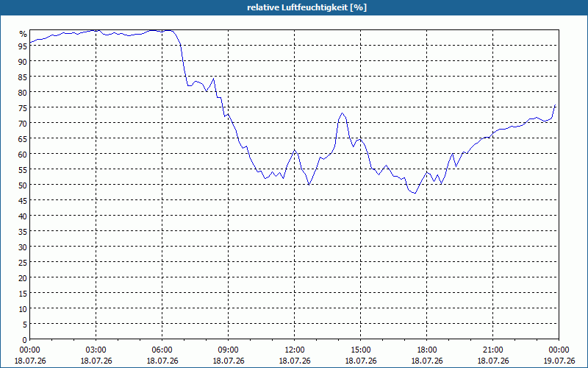Click the '%' unit label on the y-axis
The image size is (588, 368).
pos(24,34)
